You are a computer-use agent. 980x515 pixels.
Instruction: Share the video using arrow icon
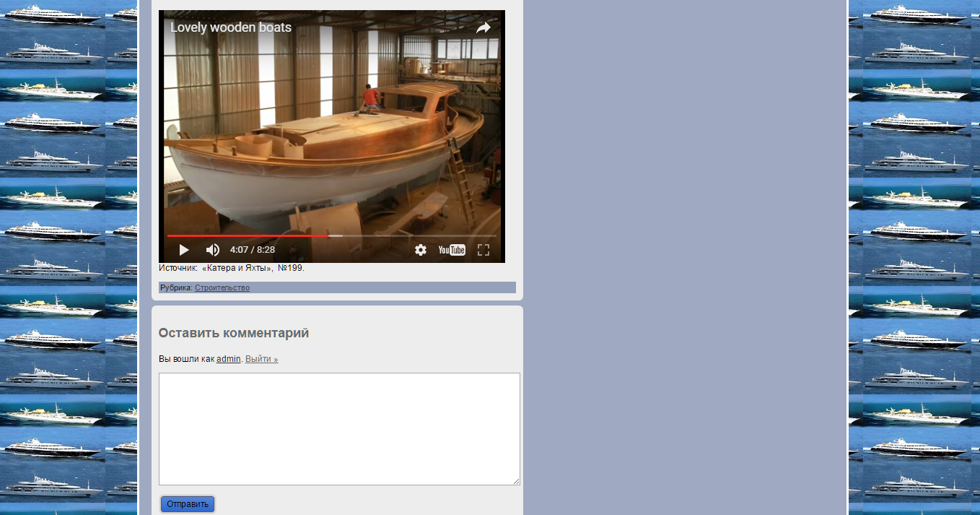pyautogui.click(x=483, y=27)
